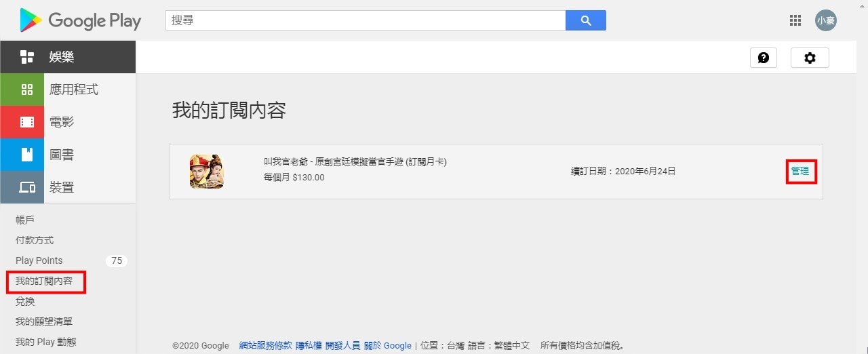The width and height of the screenshot is (868, 354).
Task: Click the 管理 manage subscription link
Action: [x=800, y=172]
